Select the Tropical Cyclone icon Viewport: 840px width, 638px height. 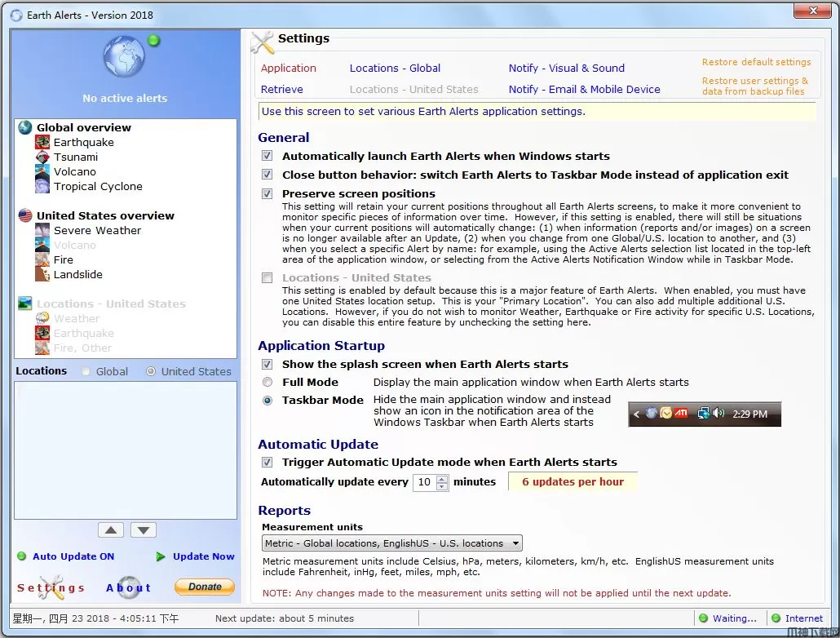tap(42, 186)
